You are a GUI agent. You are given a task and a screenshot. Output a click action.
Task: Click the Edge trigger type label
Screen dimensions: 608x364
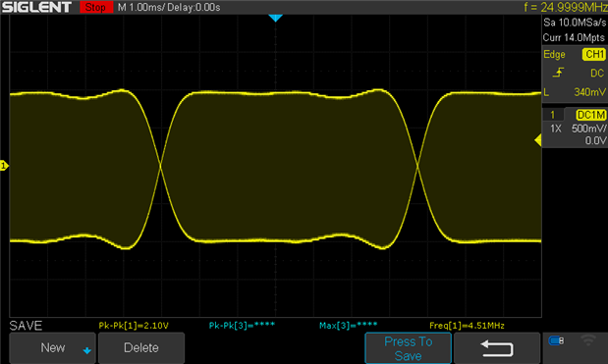[554, 55]
